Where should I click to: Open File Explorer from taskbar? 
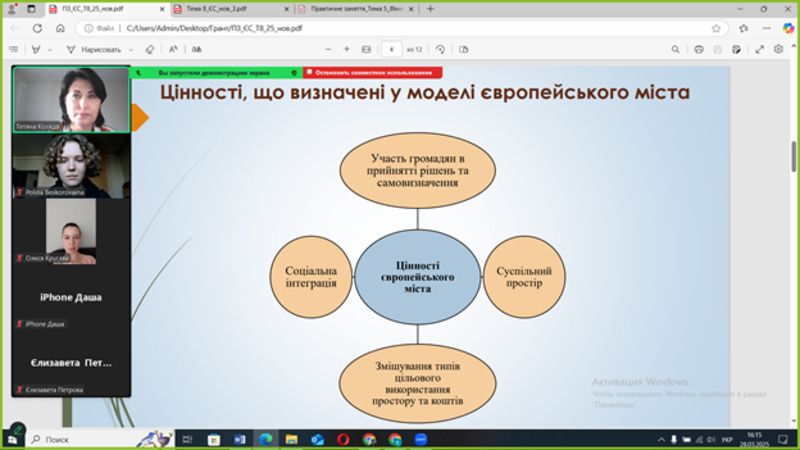(291, 439)
